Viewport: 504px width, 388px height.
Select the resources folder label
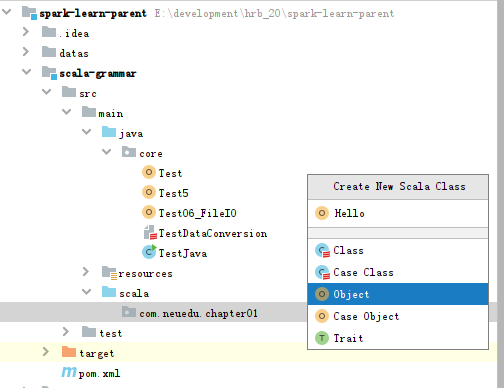point(145,273)
